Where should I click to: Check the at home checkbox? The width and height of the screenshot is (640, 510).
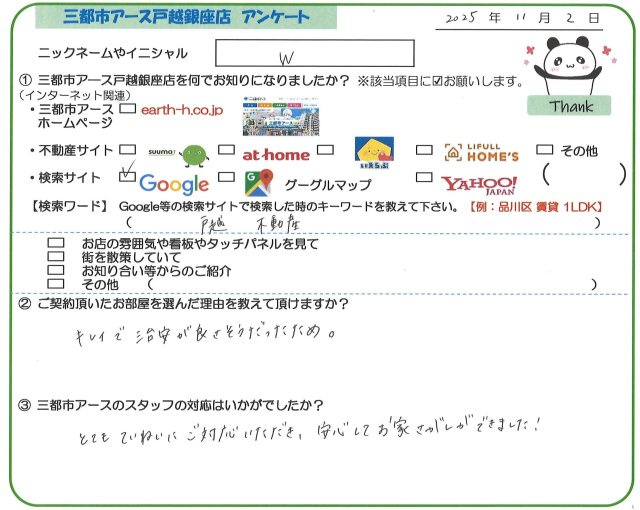[227, 150]
